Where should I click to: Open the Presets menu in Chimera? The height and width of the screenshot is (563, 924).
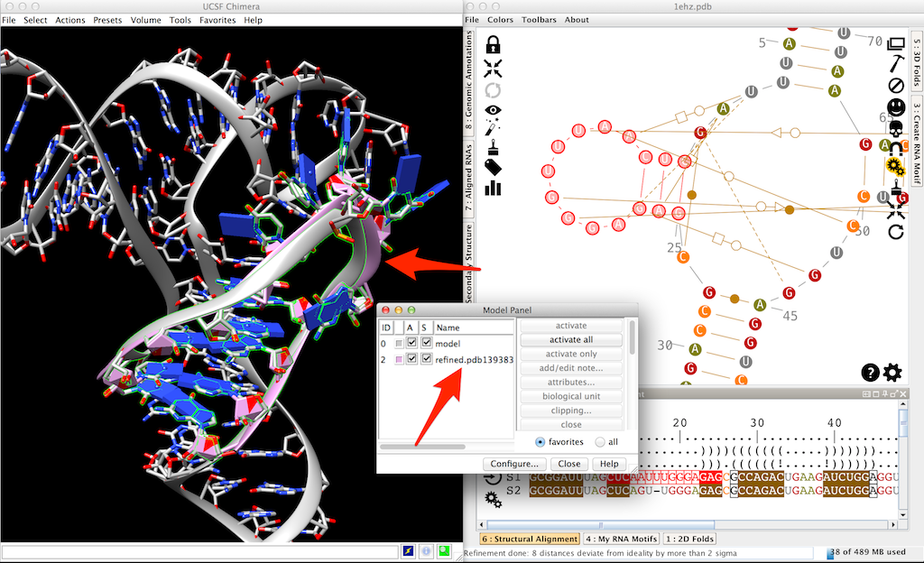click(x=107, y=20)
